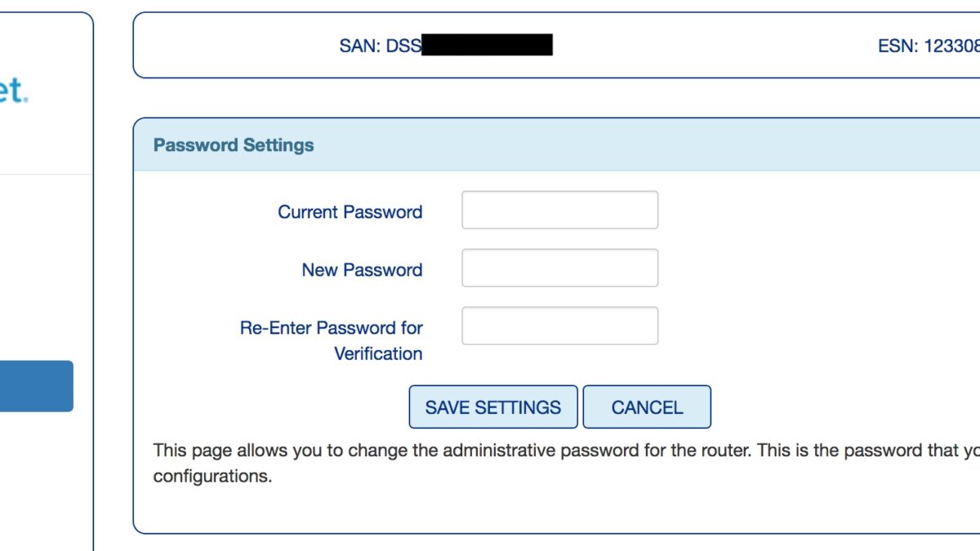This screenshot has height=551, width=980.
Task: Click the Password Settings panel header
Action: [x=233, y=144]
